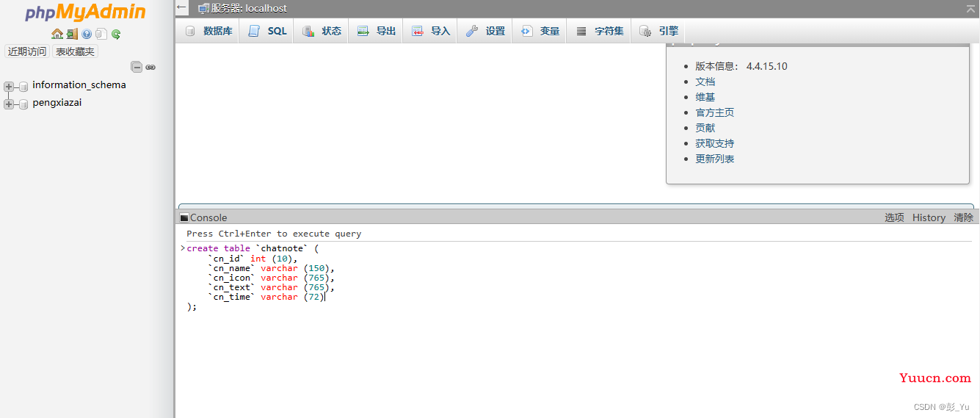Show the console History
Screen dimensions: 980x418
pos(929,217)
